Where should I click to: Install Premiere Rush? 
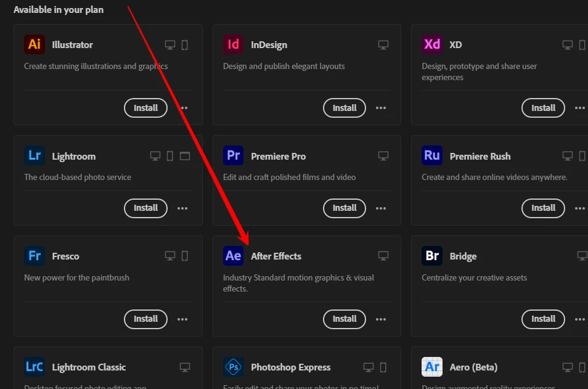543,208
